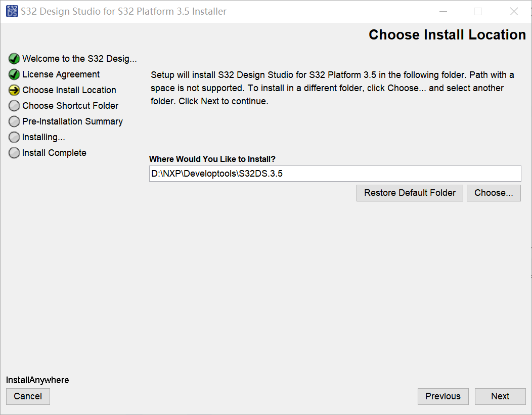This screenshot has width=532, height=415.
Task: Click green checkmark beside License Agreement
Action: 14,74
